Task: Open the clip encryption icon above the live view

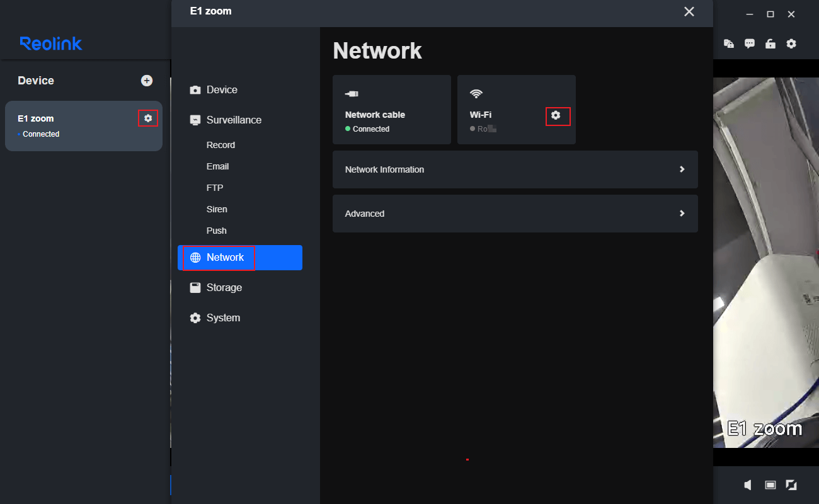Action: (728, 43)
